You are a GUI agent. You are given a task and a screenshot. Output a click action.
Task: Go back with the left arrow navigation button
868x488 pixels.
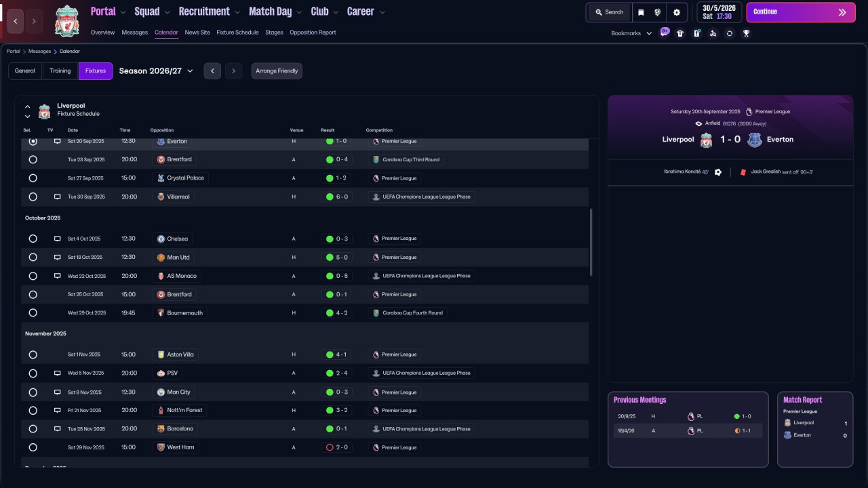pyautogui.click(x=16, y=21)
